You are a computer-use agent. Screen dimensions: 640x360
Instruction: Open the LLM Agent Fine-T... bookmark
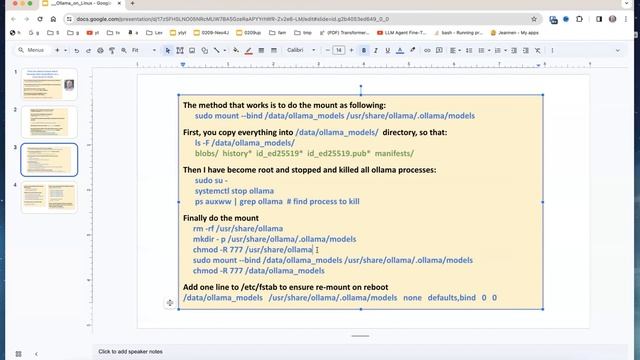[402, 33]
